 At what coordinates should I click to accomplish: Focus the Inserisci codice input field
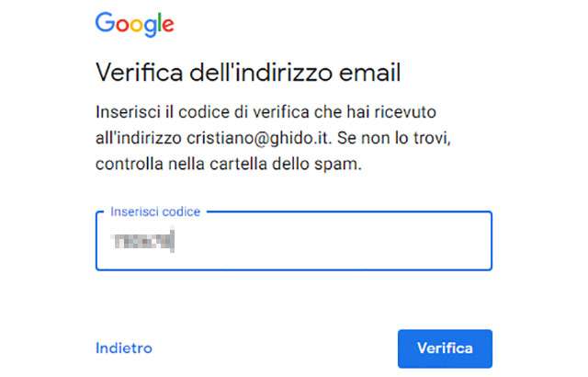pos(294,242)
